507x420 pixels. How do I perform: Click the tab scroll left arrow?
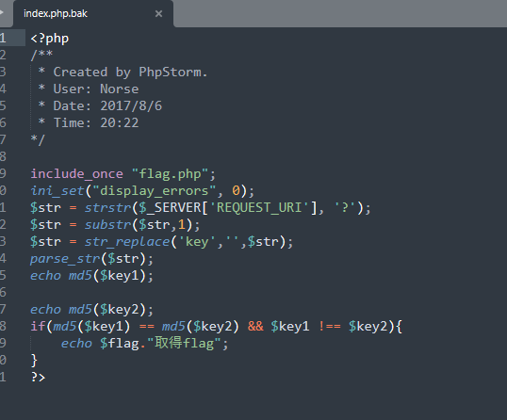point(2,13)
